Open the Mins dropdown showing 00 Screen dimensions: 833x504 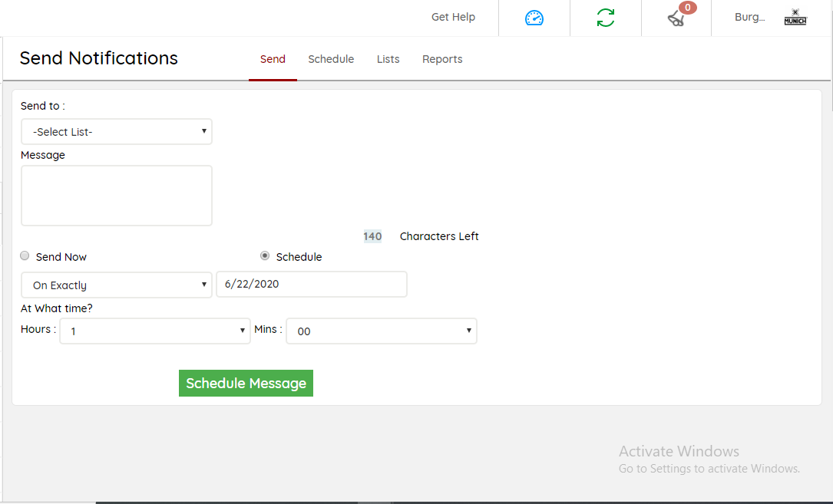382,331
